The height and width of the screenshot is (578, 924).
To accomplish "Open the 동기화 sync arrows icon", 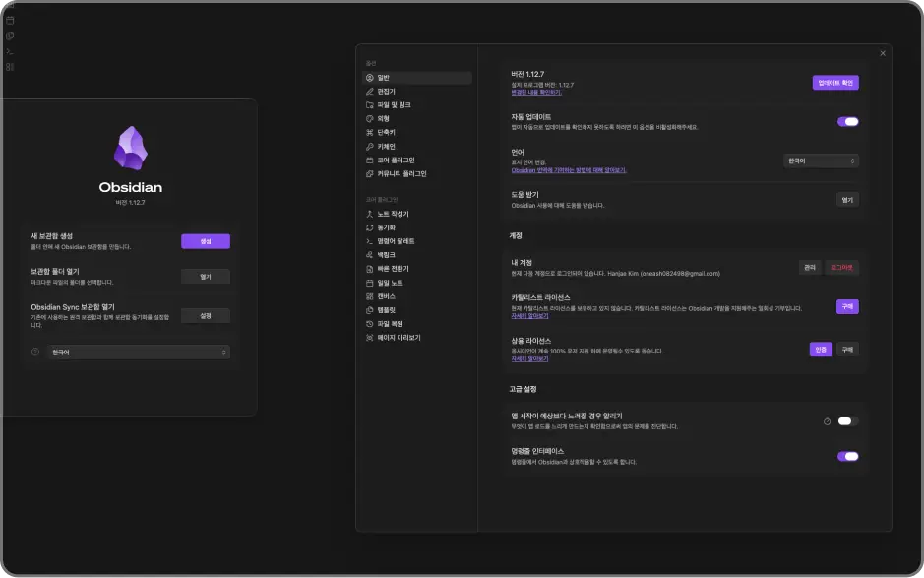I will [x=369, y=227].
